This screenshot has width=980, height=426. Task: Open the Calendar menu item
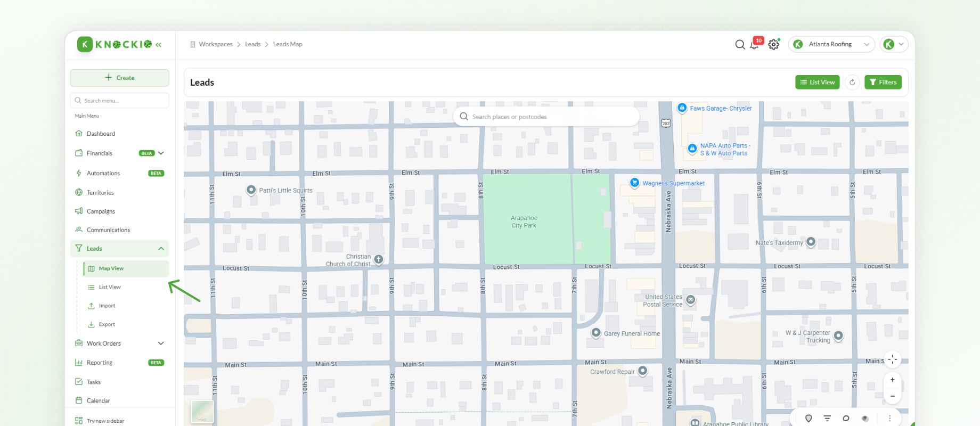(x=119, y=400)
